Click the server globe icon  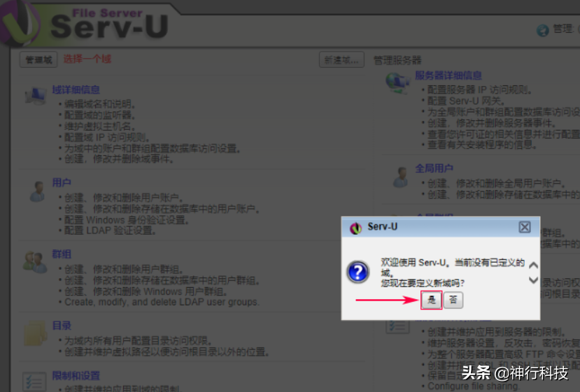pyautogui.click(x=397, y=82)
